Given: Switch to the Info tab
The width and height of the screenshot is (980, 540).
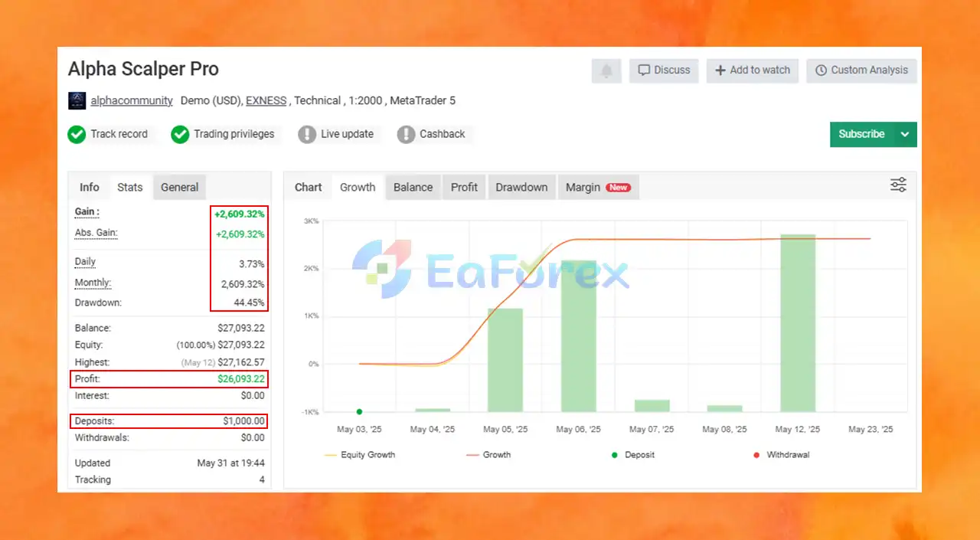Looking at the screenshot, I should click(x=90, y=187).
